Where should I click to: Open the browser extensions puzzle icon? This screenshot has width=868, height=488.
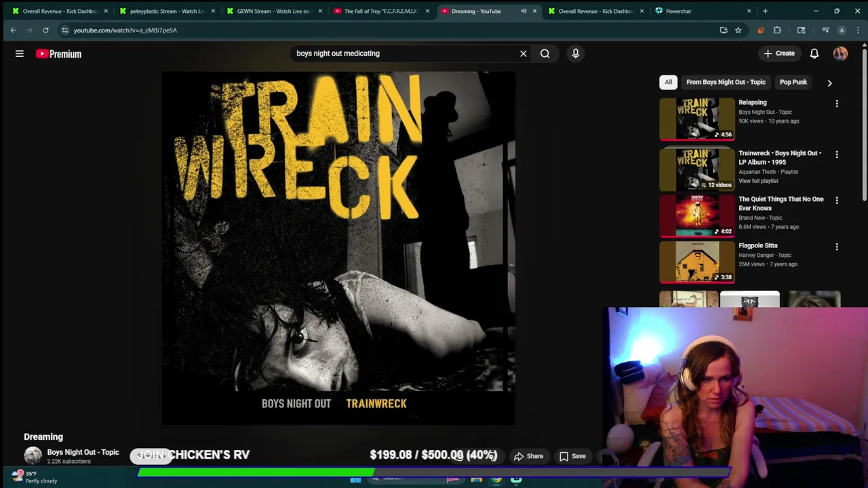(777, 30)
